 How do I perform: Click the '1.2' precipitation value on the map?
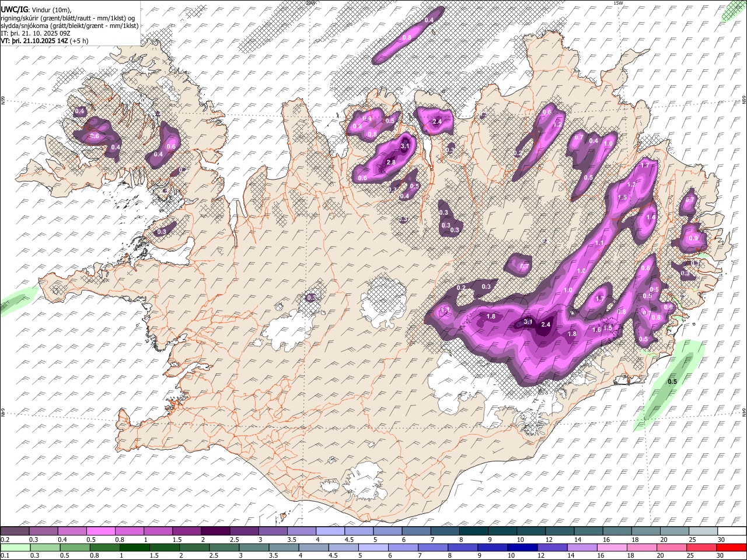pos(557,124)
